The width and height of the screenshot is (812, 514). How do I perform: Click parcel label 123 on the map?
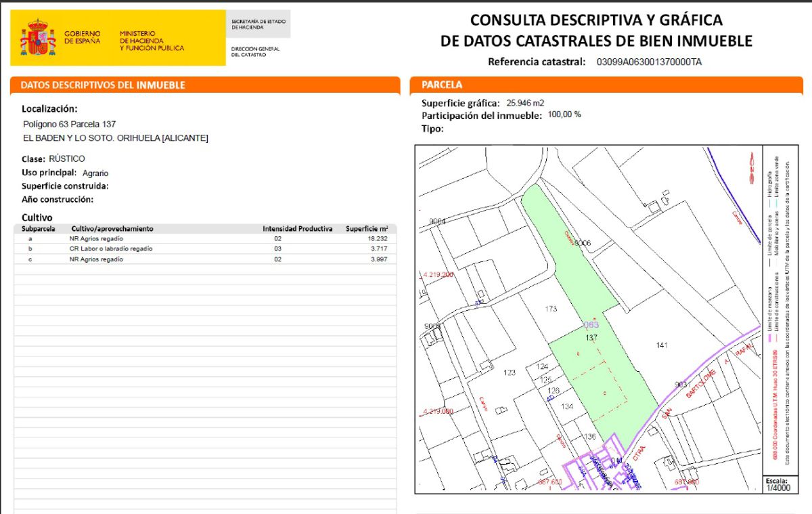(x=510, y=372)
